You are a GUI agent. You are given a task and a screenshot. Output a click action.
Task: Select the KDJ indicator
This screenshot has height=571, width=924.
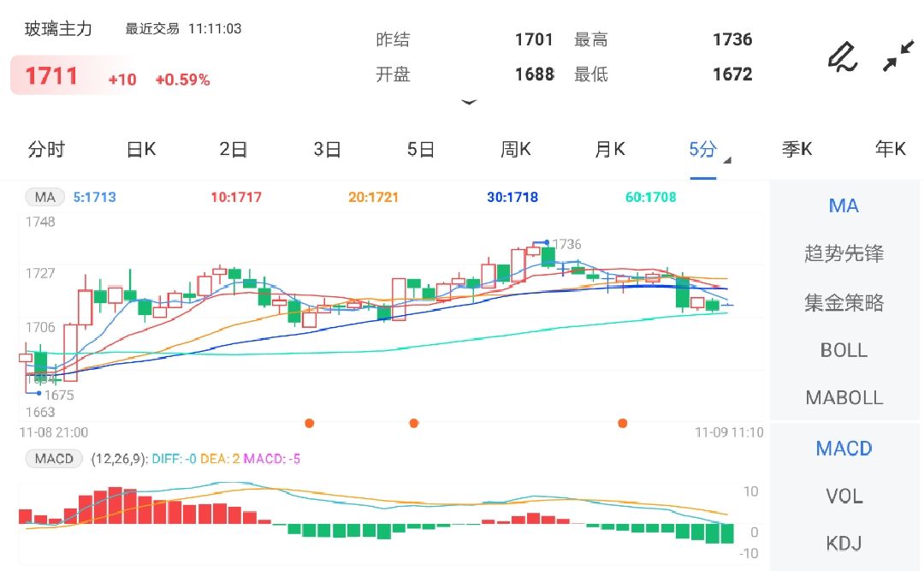pos(844,543)
